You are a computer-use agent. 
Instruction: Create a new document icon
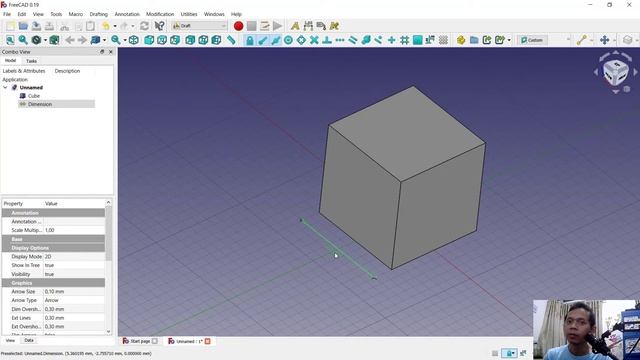[10, 26]
